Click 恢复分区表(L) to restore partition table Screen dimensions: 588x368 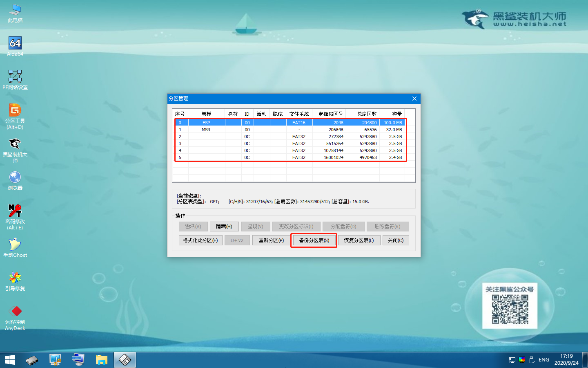(359, 240)
